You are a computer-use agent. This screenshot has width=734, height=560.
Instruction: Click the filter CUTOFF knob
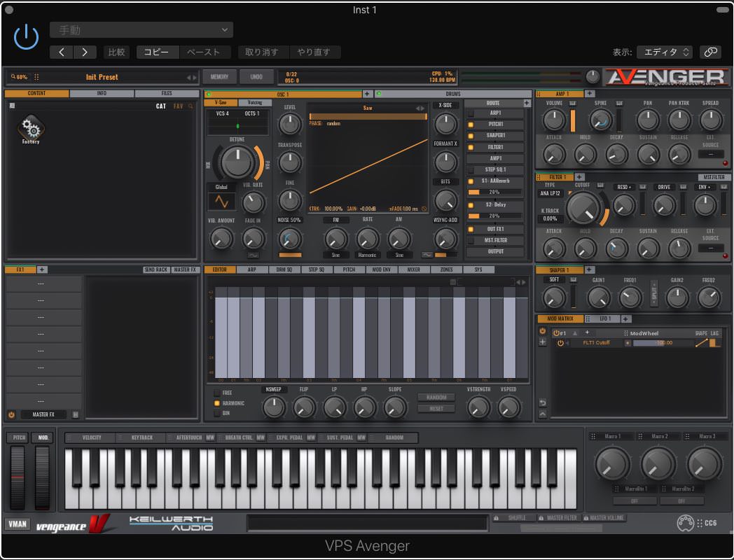[x=583, y=208]
